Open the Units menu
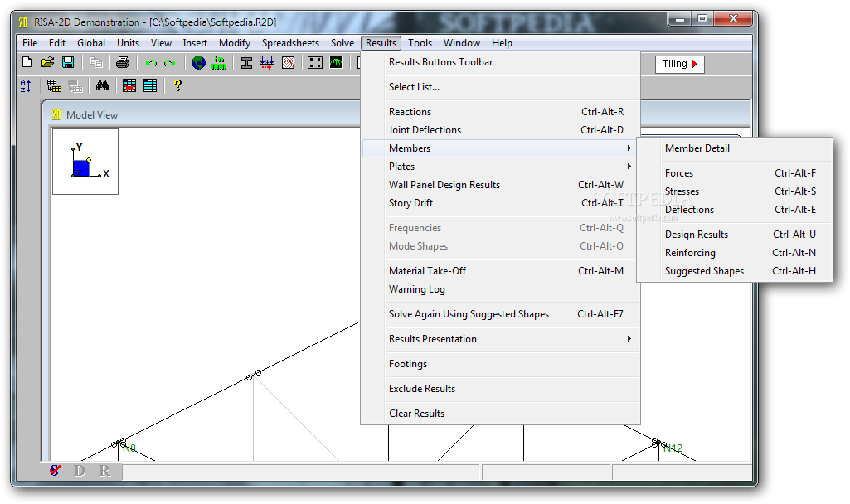Viewport: 850px width, 504px height. 128,43
